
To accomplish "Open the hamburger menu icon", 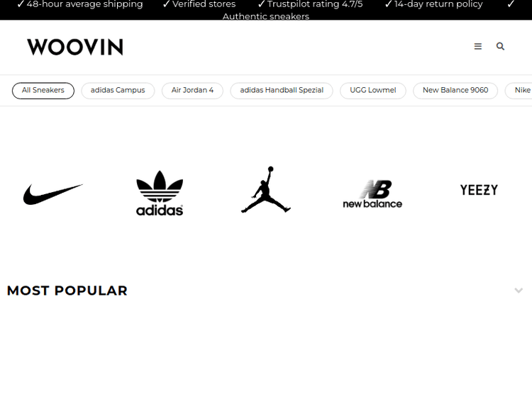I will point(477,47).
